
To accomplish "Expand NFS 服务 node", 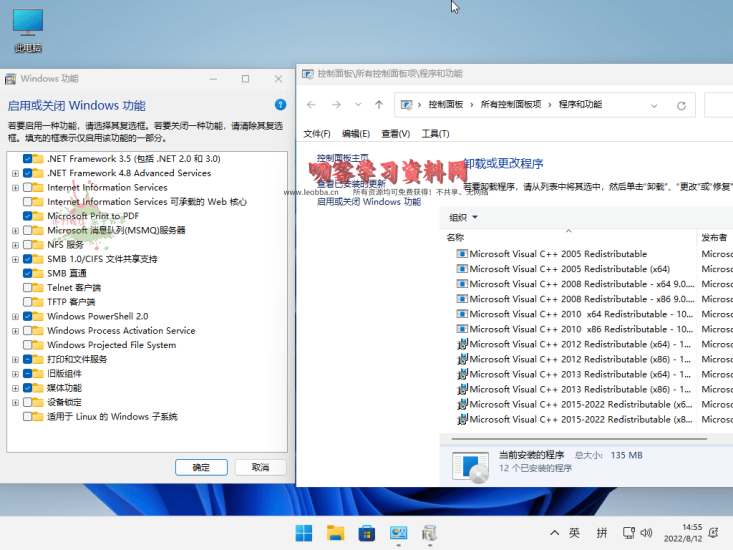I will click(x=15, y=245).
